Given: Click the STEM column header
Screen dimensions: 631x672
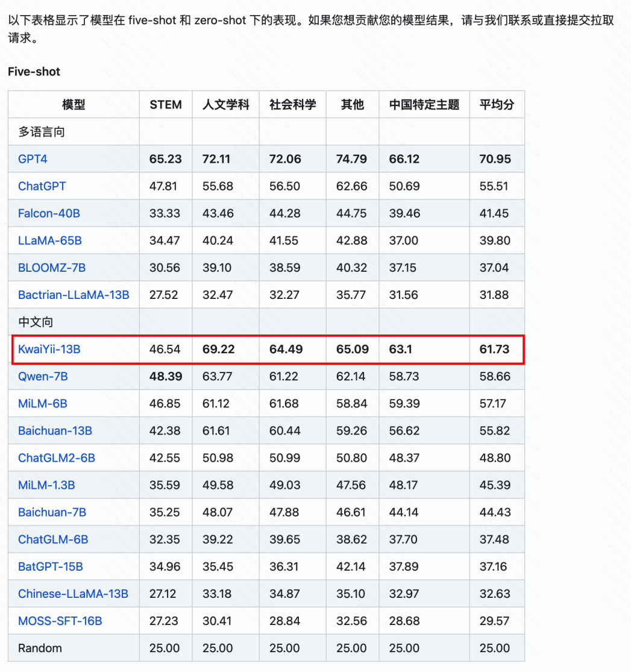Looking at the screenshot, I should coord(166,105).
